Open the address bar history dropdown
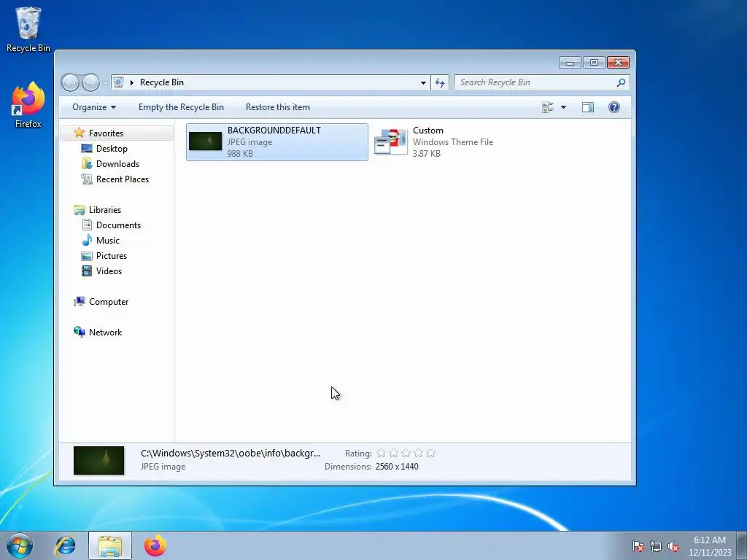Screen dimensions: 747x560 (x=423, y=82)
